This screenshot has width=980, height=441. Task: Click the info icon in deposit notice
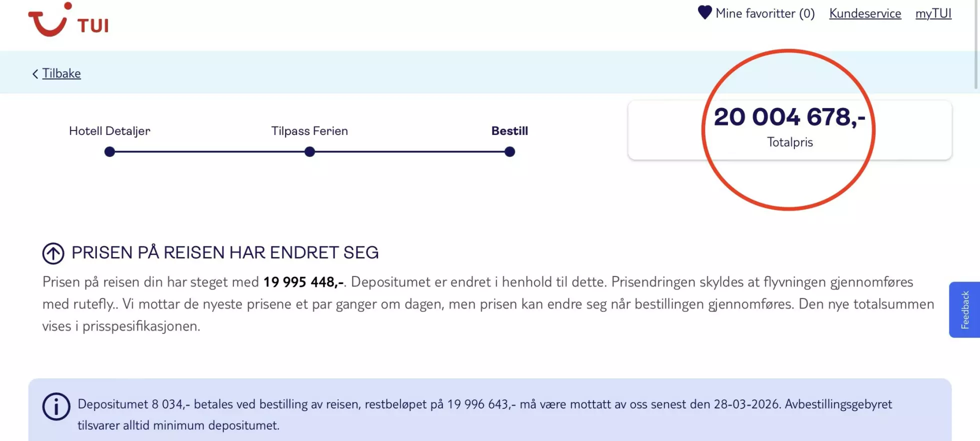click(x=56, y=406)
